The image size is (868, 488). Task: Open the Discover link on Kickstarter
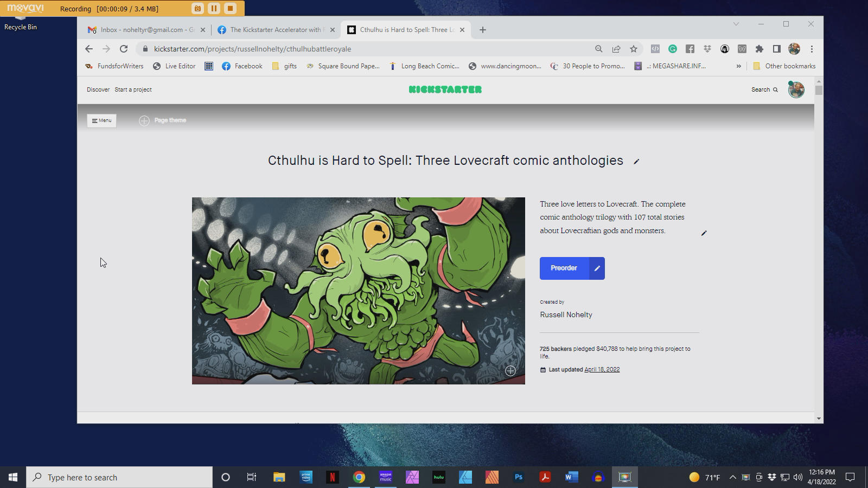(98, 89)
